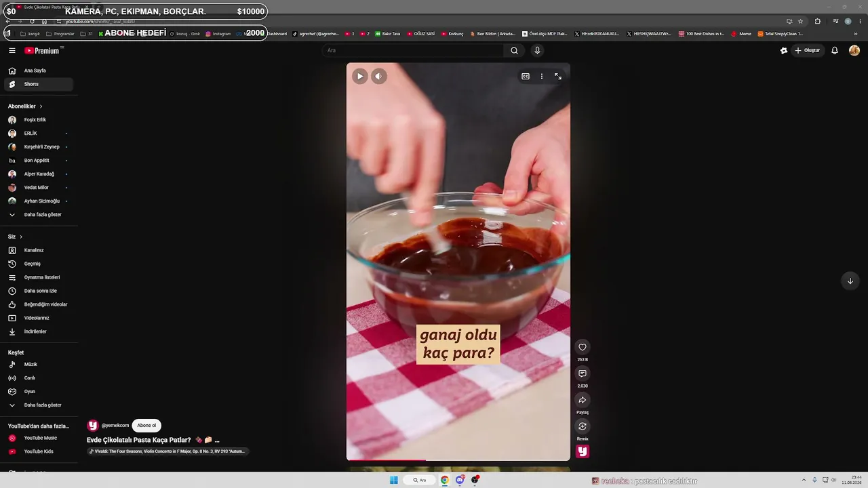Open Oyun gaming section
This screenshot has height=488, width=868.
39,392
